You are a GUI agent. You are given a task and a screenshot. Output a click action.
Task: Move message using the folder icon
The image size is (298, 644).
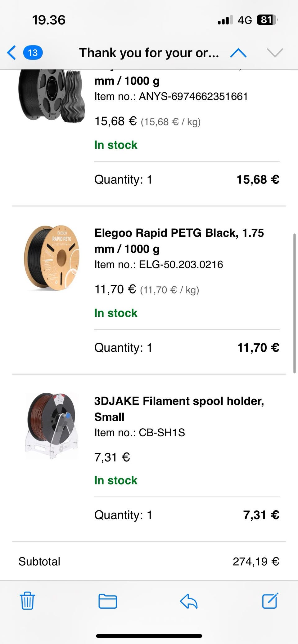[x=107, y=601]
